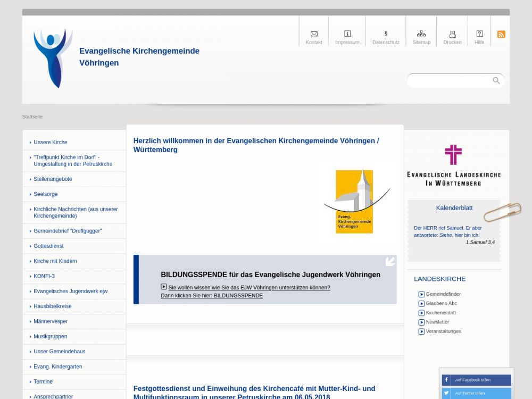Open Evangelisches Jugendwerk ejw menu item
The height and width of the screenshot is (399, 532).
tap(70, 292)
